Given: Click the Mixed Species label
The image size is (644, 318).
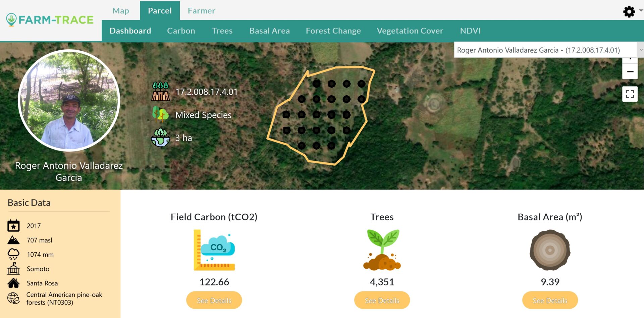Looking at the screenshot, I should point(203,115).
